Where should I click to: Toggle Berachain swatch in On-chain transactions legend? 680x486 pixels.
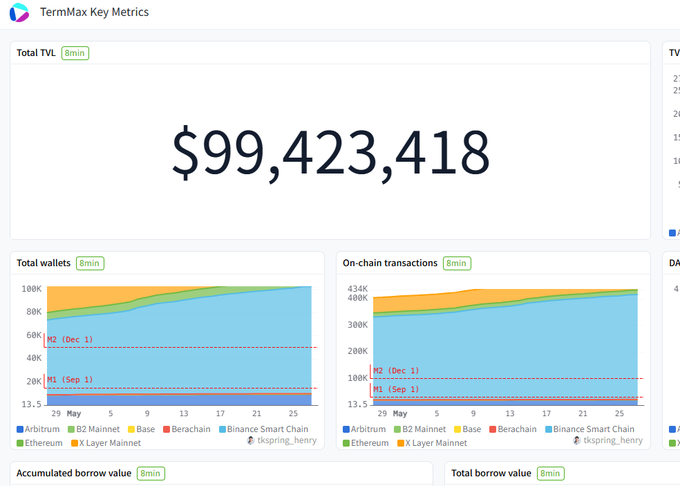(492, 429)
